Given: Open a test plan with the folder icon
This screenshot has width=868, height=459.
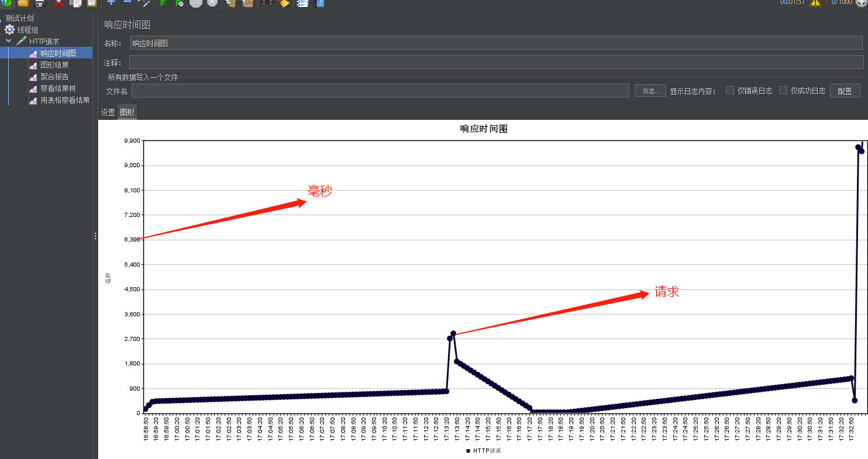Looking at the screenshot, I should point(23,3).
